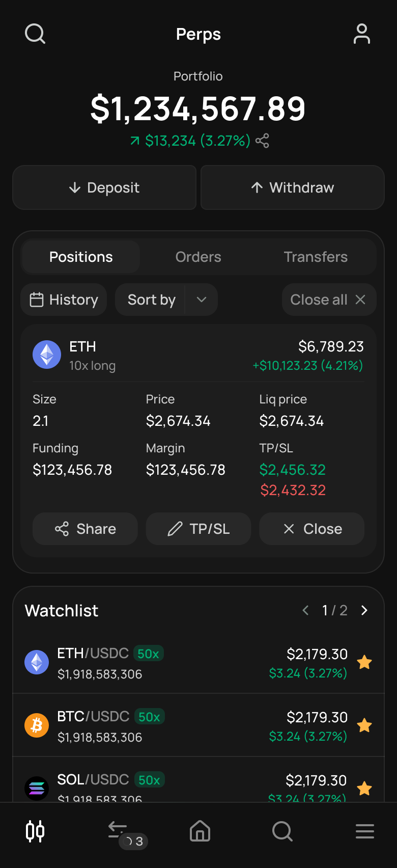This screenshot has width=397, height=868.
Task: Edit TP/SL for the ETH position
Action: point(198,529)
